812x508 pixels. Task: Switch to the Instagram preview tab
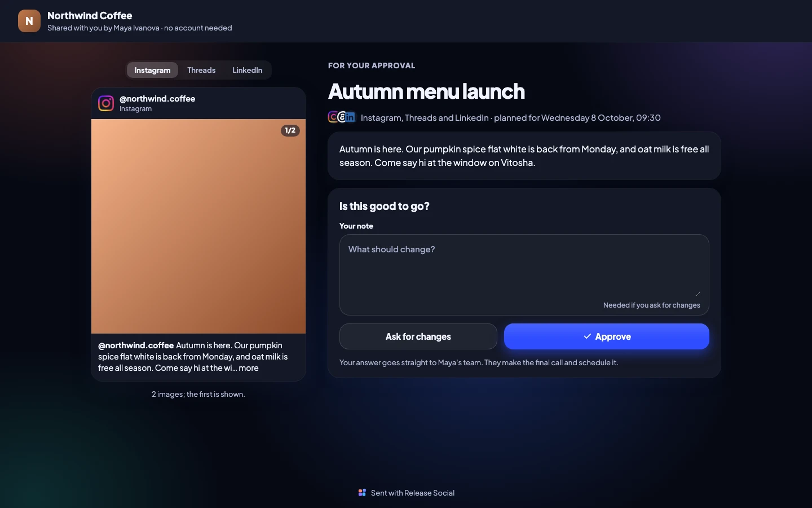click(x=152, y=70)
